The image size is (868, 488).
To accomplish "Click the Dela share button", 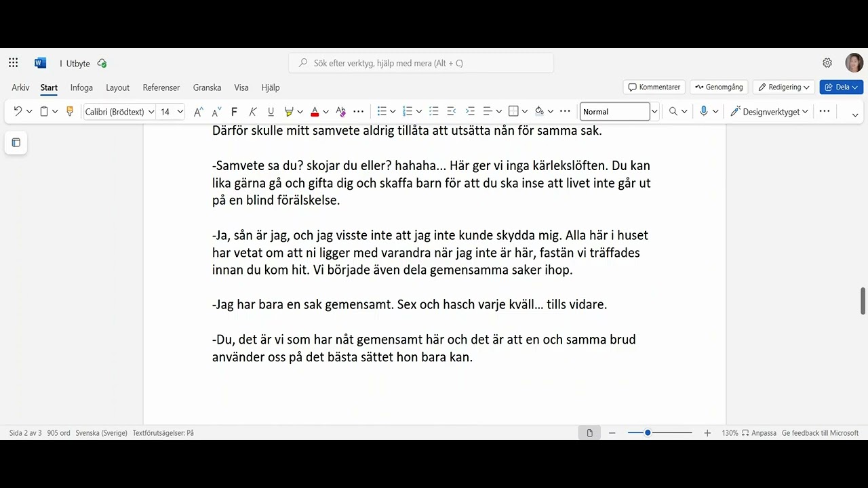I will point(842,87).
